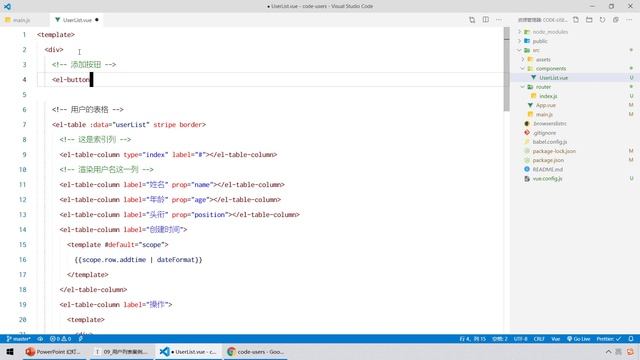Click the Vue icon beside App.vue
The height and width of the screenshot is (360, 640).
point(530,105)
